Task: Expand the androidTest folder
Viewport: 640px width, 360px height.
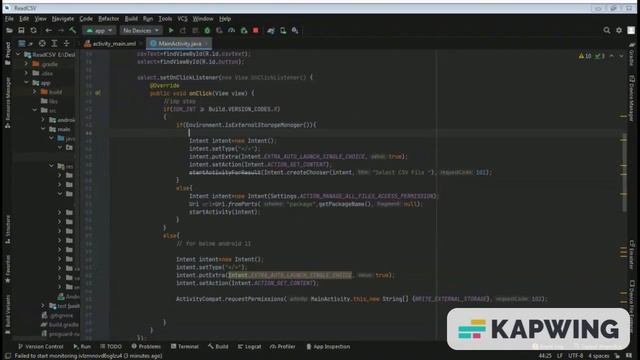Action: pos(43,120)
